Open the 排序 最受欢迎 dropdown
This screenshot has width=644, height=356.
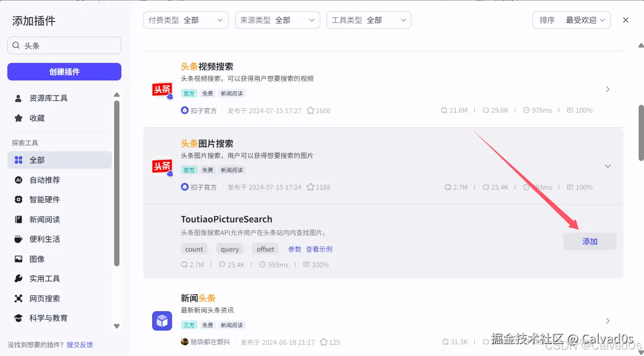571,20
